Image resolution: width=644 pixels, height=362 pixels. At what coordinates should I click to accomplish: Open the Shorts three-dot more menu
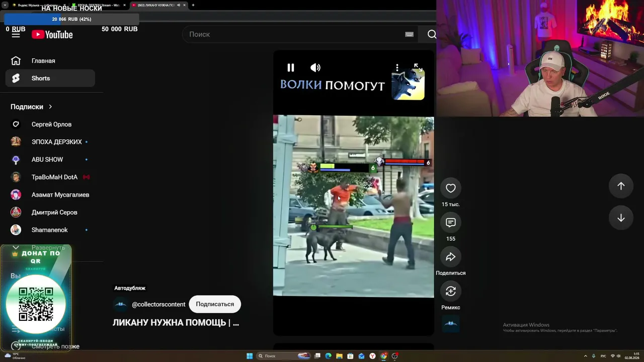397,67
